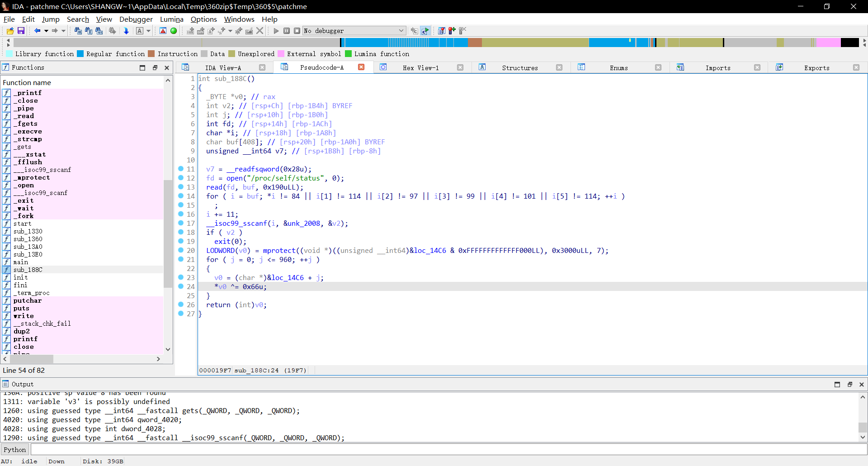Click the blue down arrow icon
The width and height of the screenshot is (868, 466).
click(126, 31)
